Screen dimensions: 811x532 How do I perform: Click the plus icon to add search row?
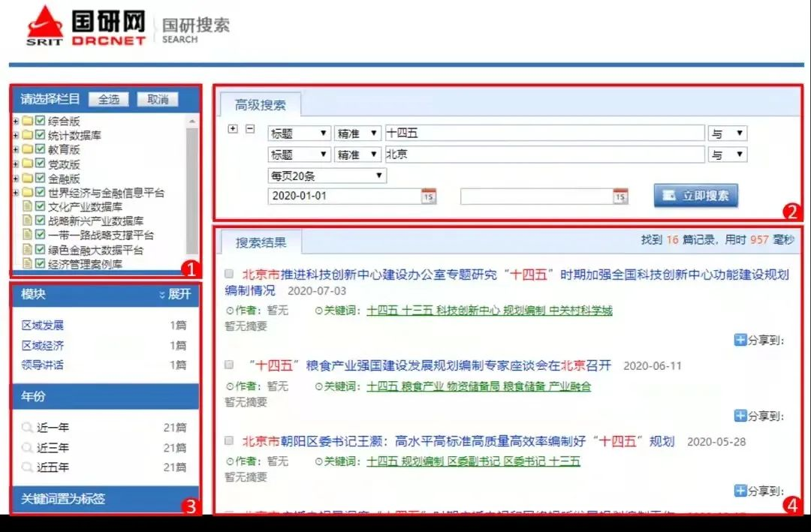[233, 129]
